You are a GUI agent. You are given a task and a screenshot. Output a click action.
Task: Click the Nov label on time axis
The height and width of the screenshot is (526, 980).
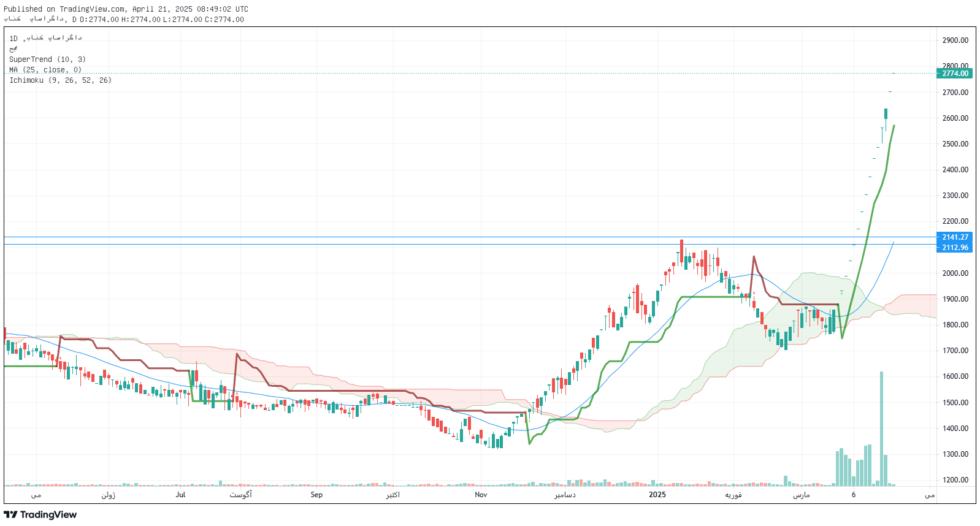(x=481, y=495)
